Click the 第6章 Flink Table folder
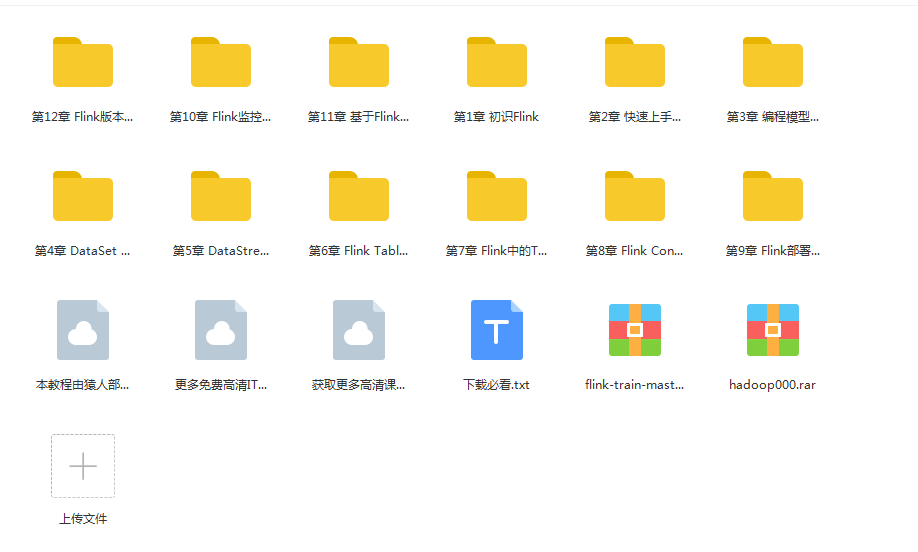Viewport: 918px width, 552px height. pyautogui.click(x=359, y=197)
